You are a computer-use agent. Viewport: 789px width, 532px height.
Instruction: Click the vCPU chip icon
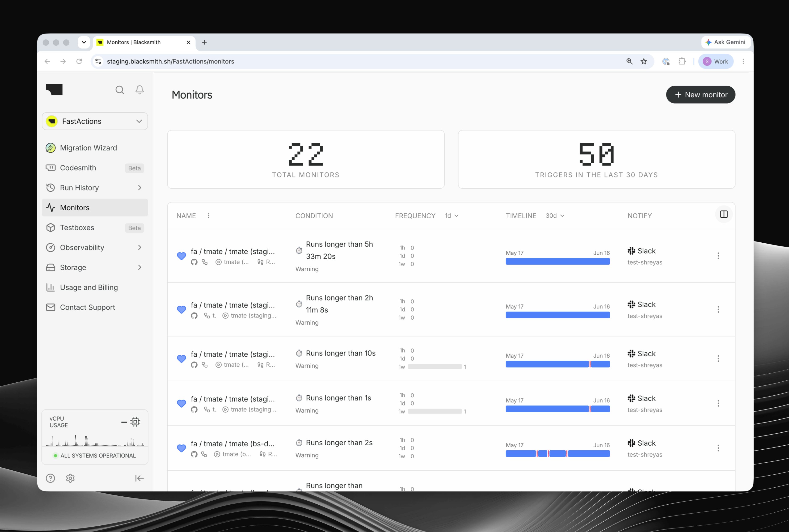coord(135,422)
